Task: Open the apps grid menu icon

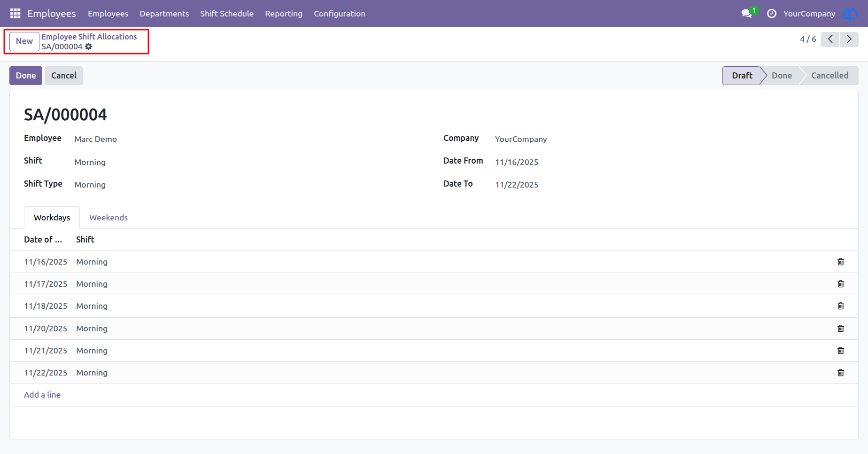Action: coord(15,14)
